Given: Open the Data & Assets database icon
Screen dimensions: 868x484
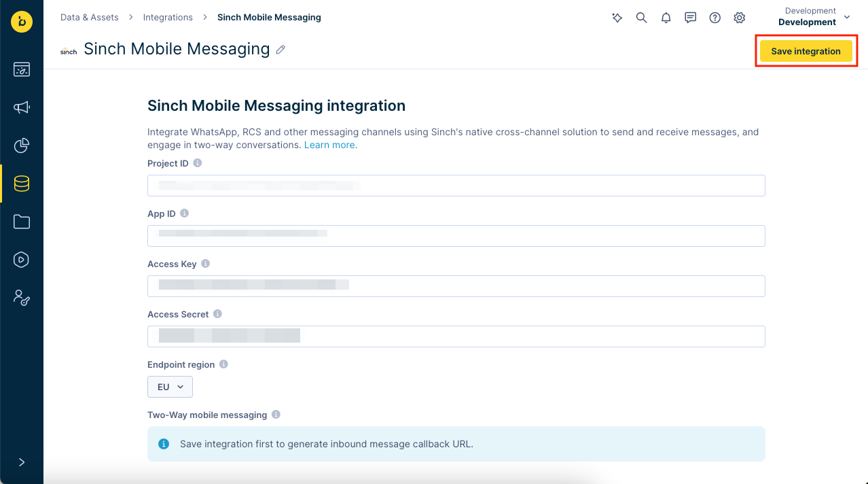Looking at the screenshot, I should click(22, 184).
